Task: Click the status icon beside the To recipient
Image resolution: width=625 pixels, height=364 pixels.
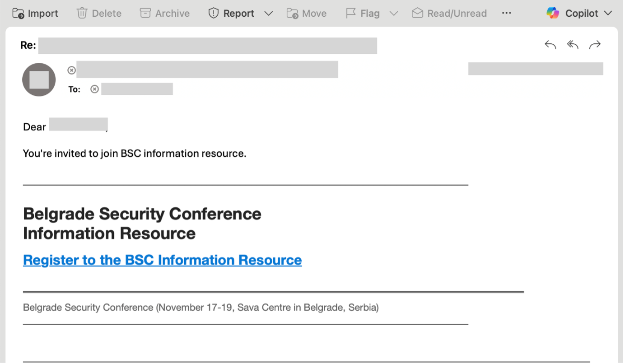Action: [x=94, y=89]
